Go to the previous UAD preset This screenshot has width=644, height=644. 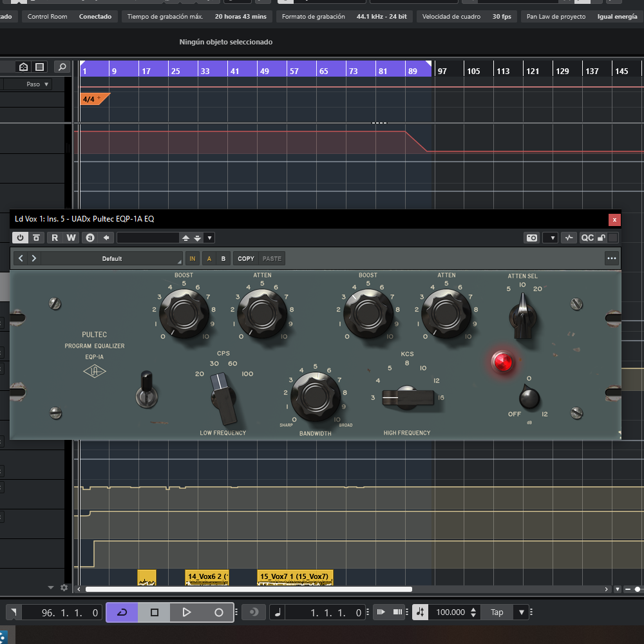[x=21, y=258]
